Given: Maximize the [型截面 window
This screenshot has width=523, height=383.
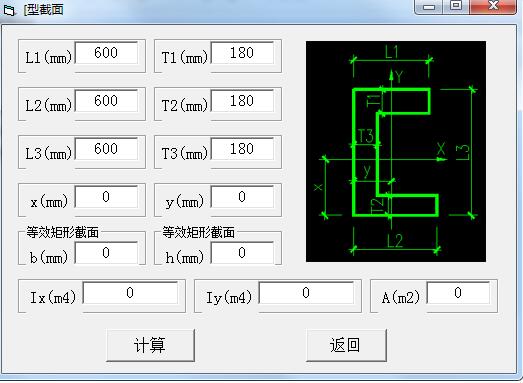Looking at the screenshot, I should [456, 6].
